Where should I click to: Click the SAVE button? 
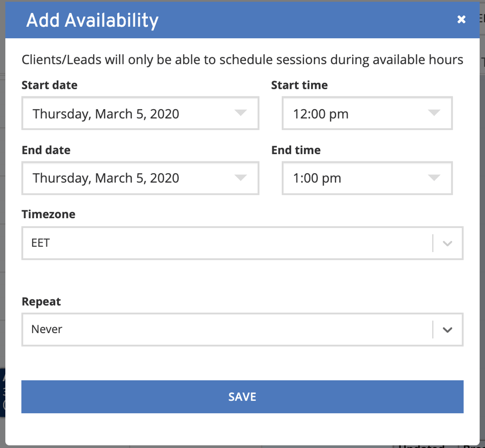(x=242, y=397)
